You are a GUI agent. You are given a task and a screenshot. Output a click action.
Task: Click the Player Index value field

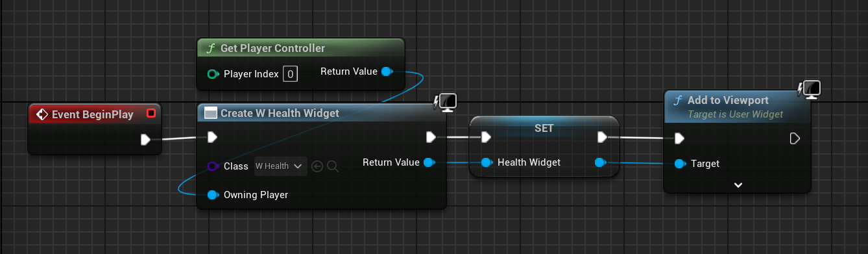[x=290, y=74]
